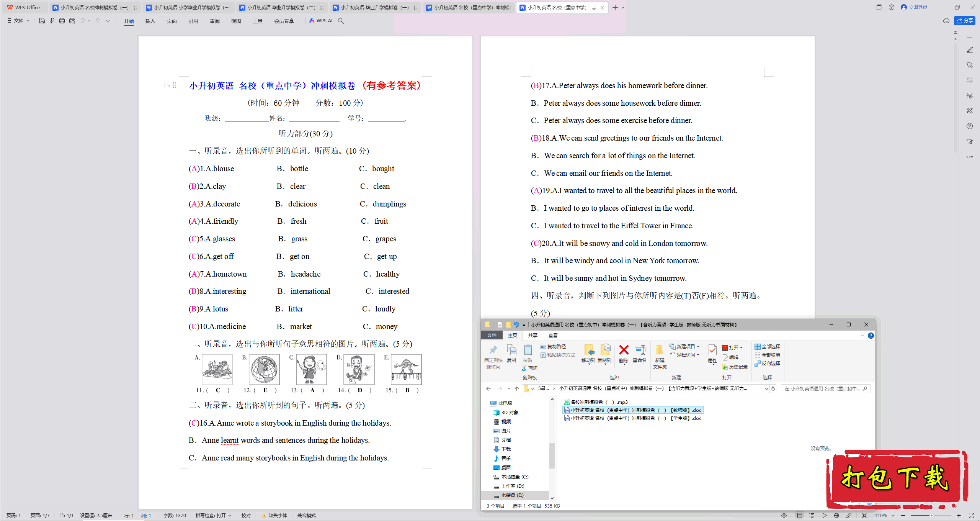Switch to 共享 tab in Explorer
980x521 pixels.
pyautogui.click(x=533, y=335)
